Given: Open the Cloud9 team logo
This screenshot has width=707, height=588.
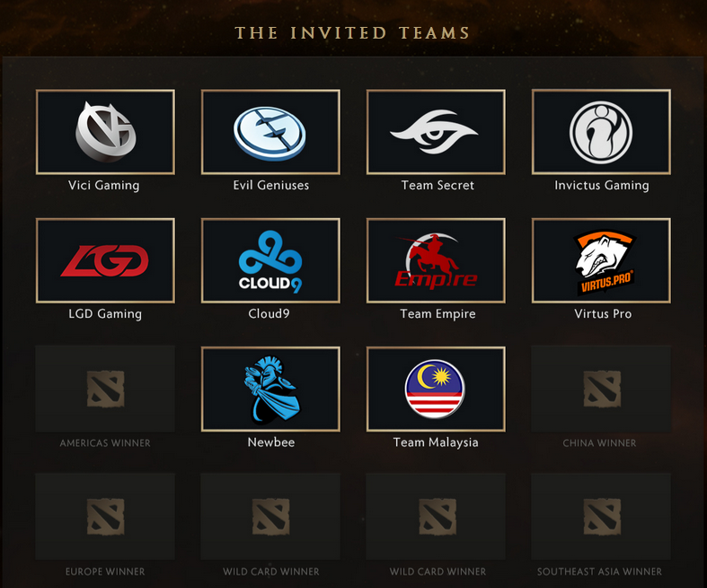Looking at the screenshot, I should click(x=270, y=260).
